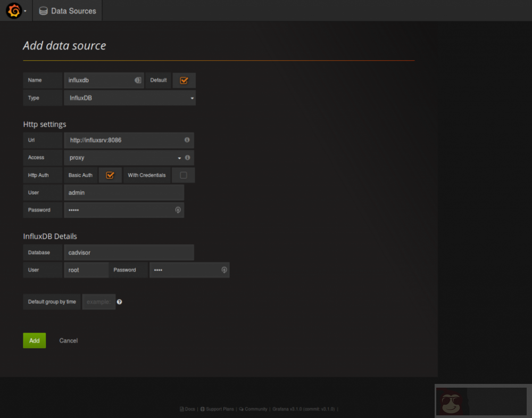Toggle visibility of the InfluxDB Details password
Screen dimensions: 532x418
(x=224, y=270)
